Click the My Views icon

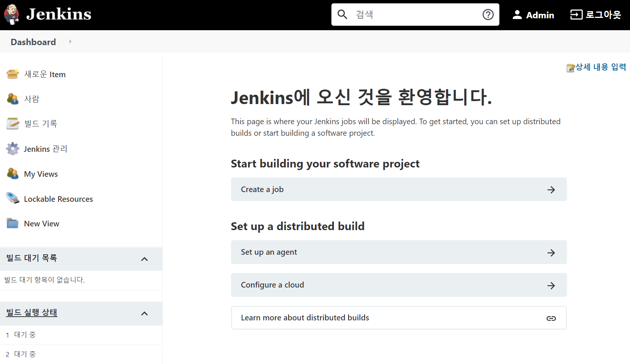tap(12, 173)
